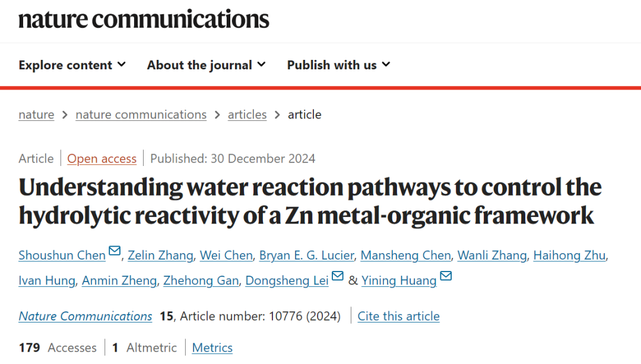This screenshot has height=364, width=641.
Task: Click the email icon beside Dongsheng Lei
Action: point(337,276)
